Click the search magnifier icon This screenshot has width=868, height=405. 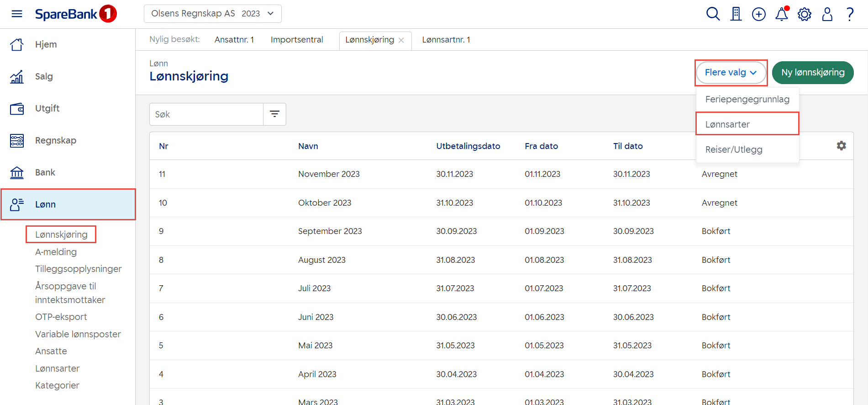point(713,14)
